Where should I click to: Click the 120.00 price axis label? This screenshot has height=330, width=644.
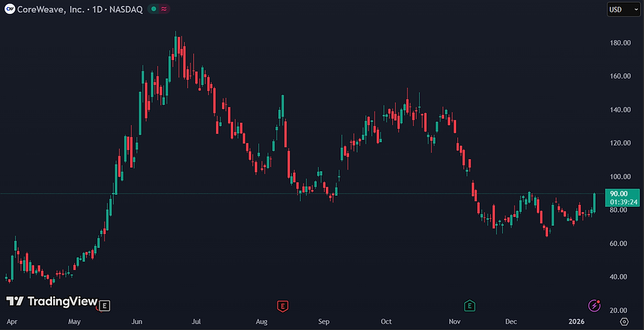[x=620, y=143]
